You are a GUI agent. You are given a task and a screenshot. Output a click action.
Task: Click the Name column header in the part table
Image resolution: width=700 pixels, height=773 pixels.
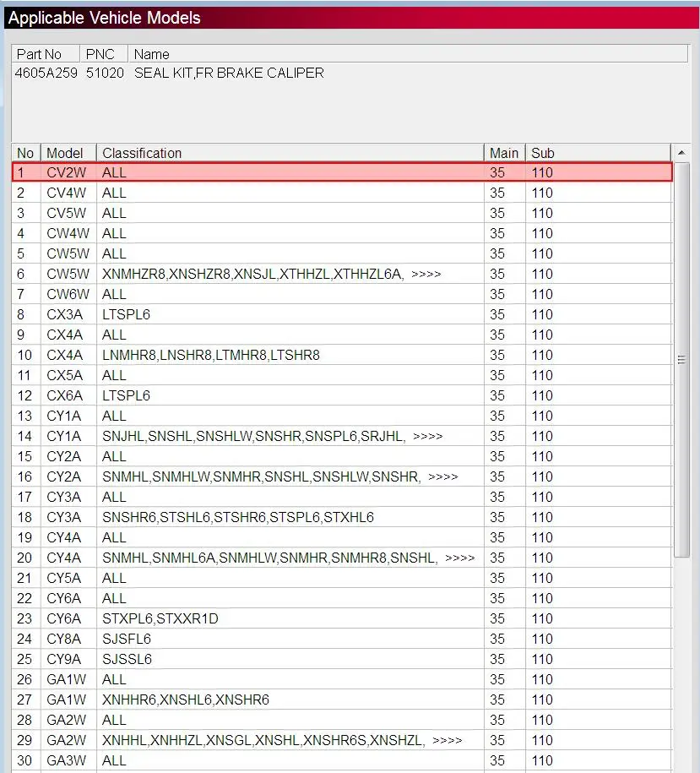[408, 54]
